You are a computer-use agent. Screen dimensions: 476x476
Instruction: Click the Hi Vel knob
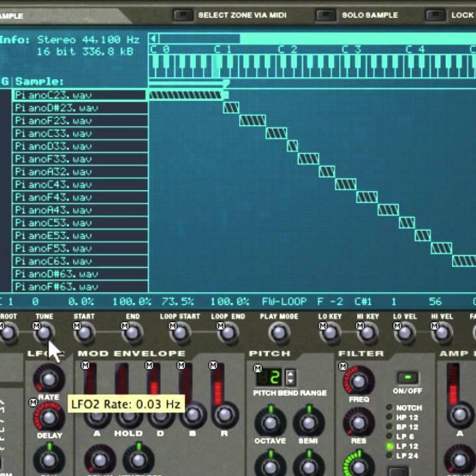coord(442,333)
